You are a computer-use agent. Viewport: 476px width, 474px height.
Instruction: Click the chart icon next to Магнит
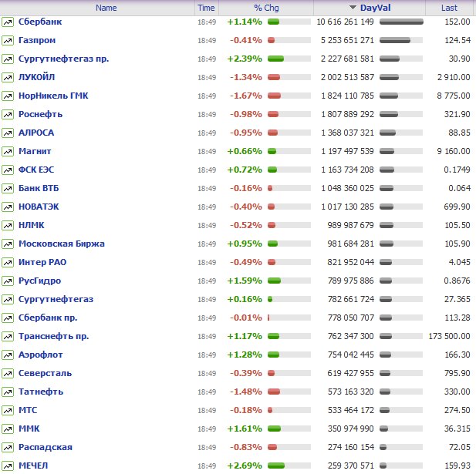(8, 151)
